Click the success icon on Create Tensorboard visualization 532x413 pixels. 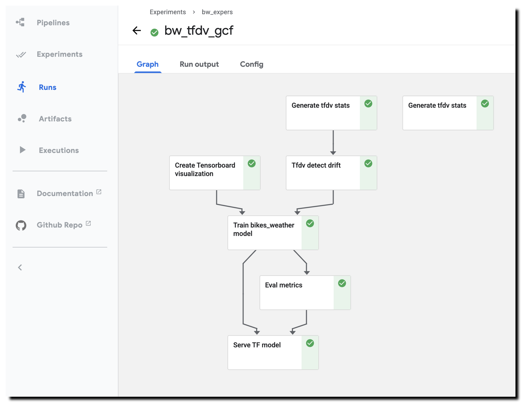[252, 163]
